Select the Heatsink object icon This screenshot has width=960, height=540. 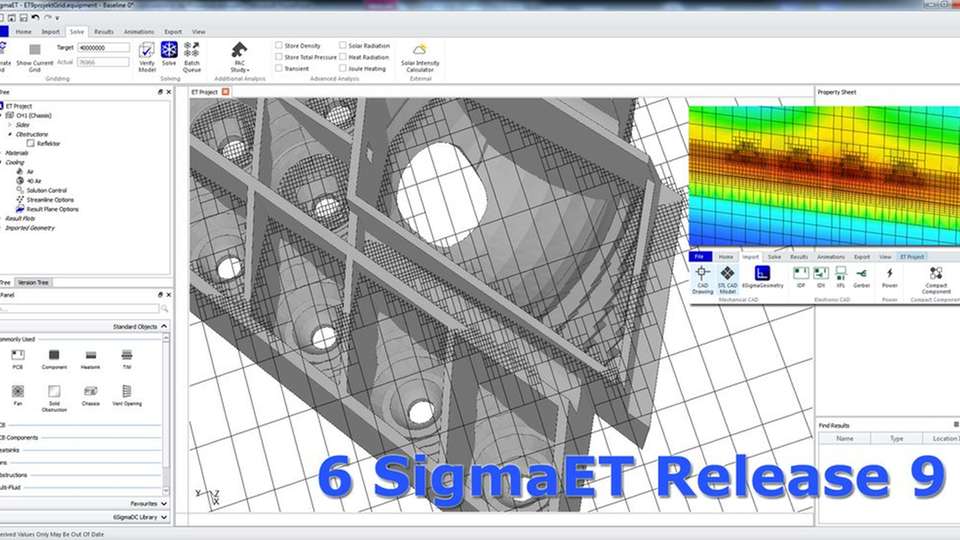[91, 354]
